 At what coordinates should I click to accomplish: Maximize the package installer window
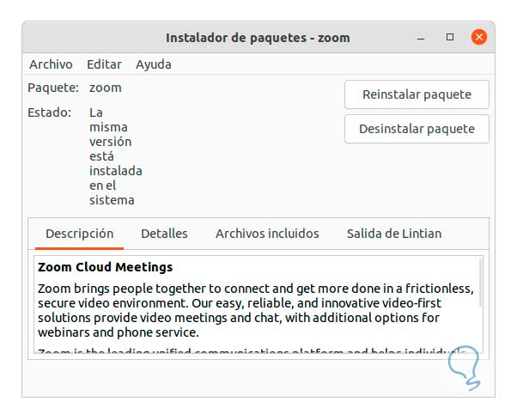450,38
